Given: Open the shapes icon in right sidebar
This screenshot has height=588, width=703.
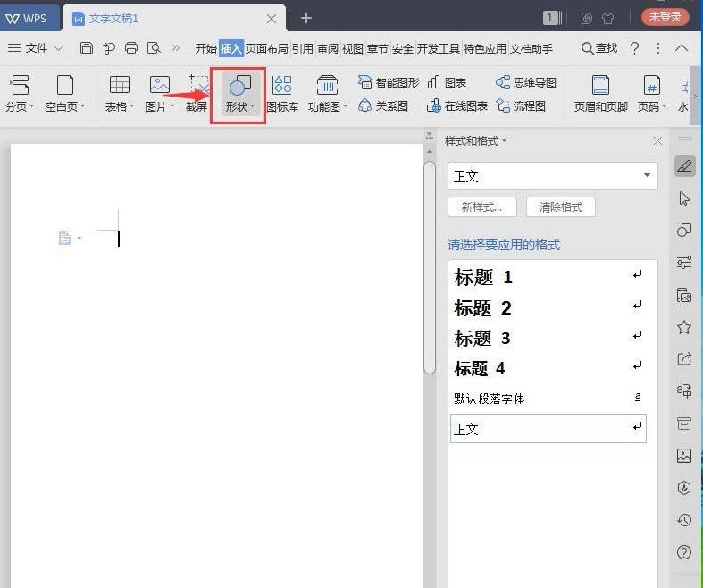Looking at the screenshot, I should tap(684, 230).
